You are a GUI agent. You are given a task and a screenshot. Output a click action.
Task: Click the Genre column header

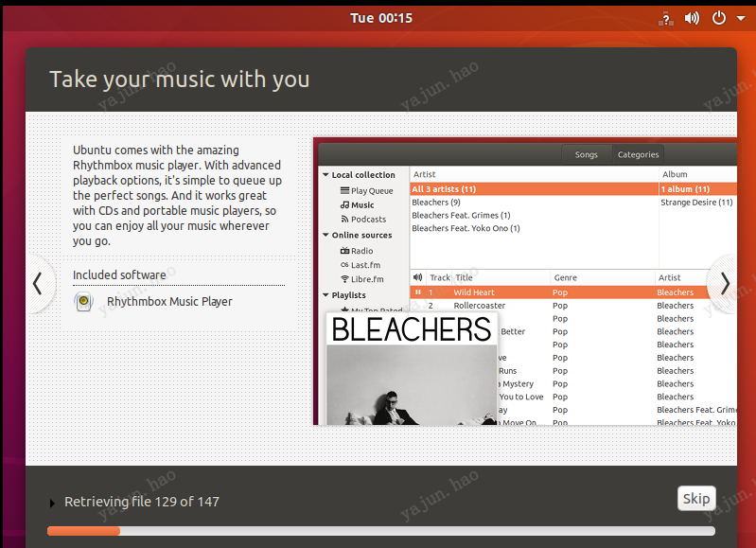[x=602, y=278]
